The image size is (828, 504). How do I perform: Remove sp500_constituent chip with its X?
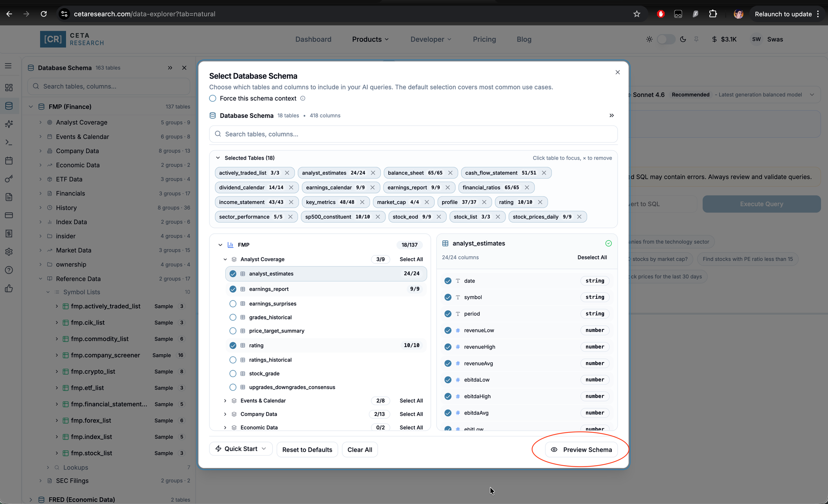378,217
